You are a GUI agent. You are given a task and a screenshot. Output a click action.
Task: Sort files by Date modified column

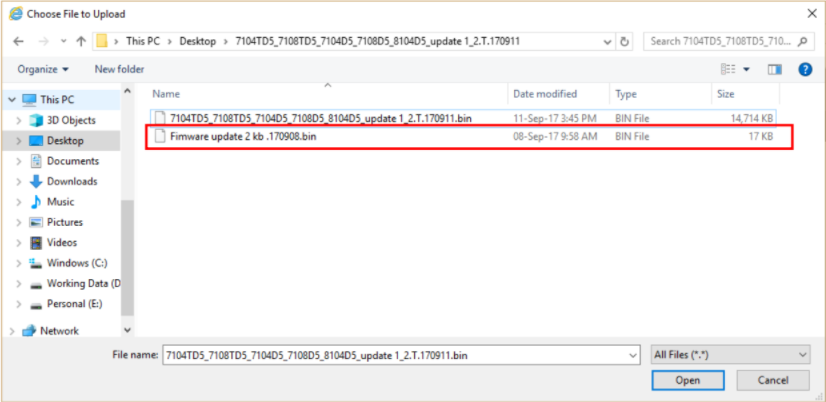544,94
